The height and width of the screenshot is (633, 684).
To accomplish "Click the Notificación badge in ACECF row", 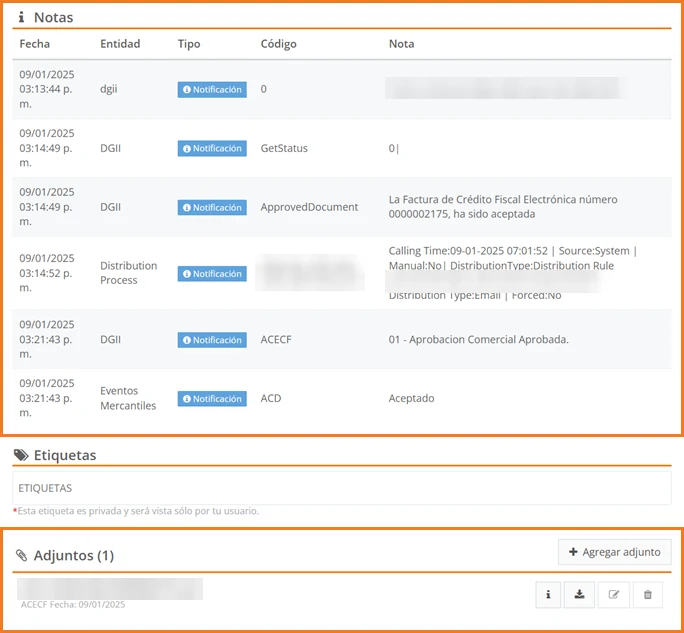I will [212, 340].
